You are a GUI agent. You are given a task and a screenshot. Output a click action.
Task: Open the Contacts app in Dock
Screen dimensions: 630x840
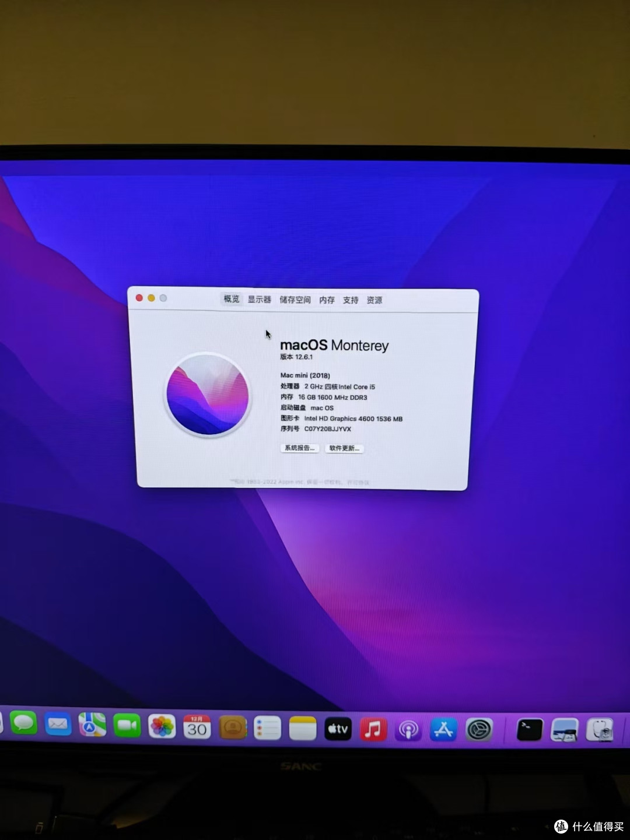[x=233, y=727]
